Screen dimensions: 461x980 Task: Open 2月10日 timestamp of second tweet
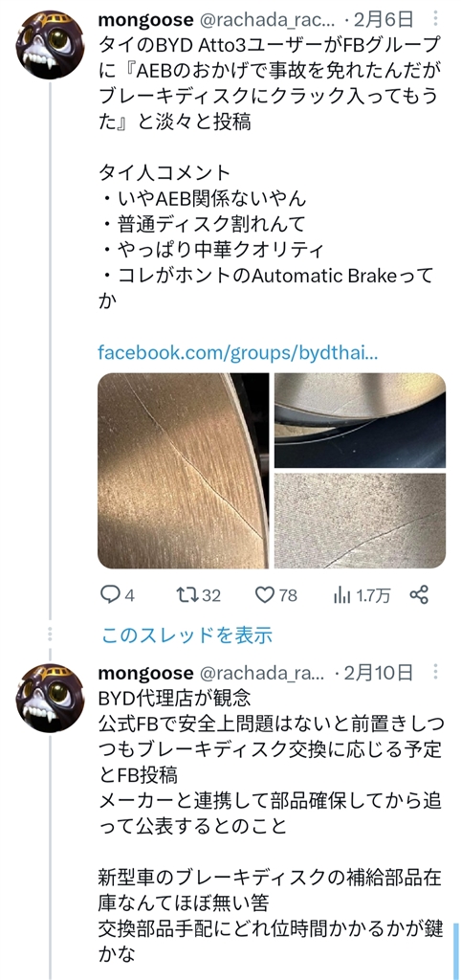379,673
